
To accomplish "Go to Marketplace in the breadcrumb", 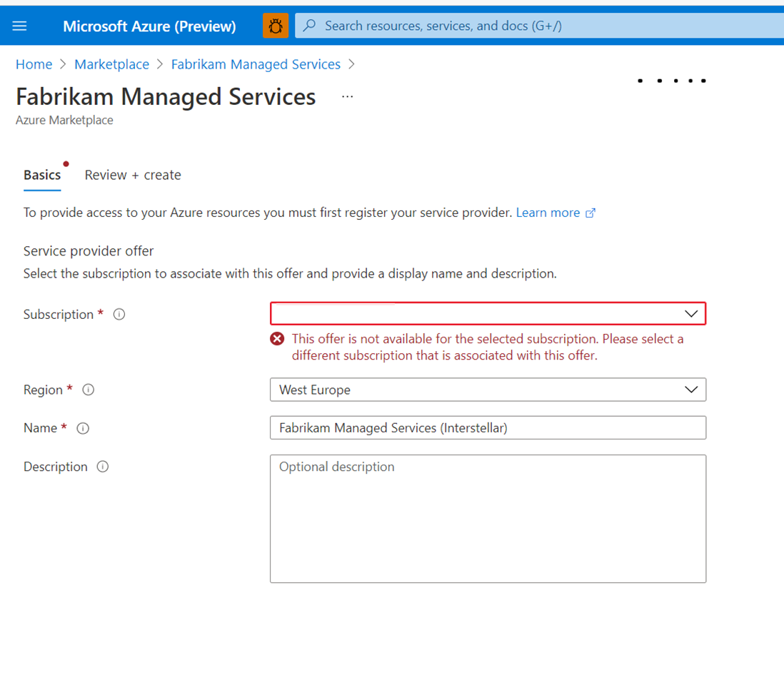I will pyautogui.click(x=111, y=64).
